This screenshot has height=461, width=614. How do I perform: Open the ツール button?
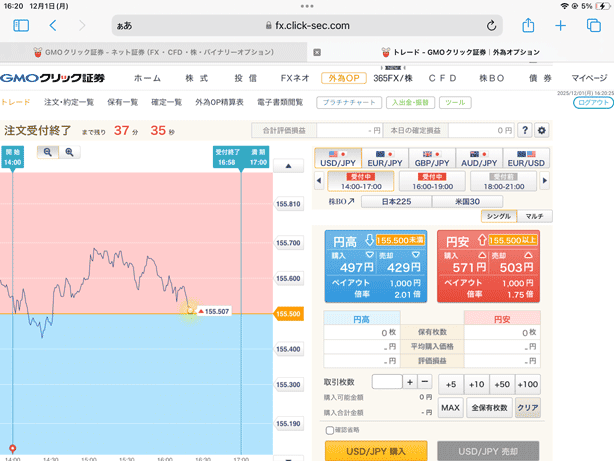pyautogui.click(x=455, y=103)
